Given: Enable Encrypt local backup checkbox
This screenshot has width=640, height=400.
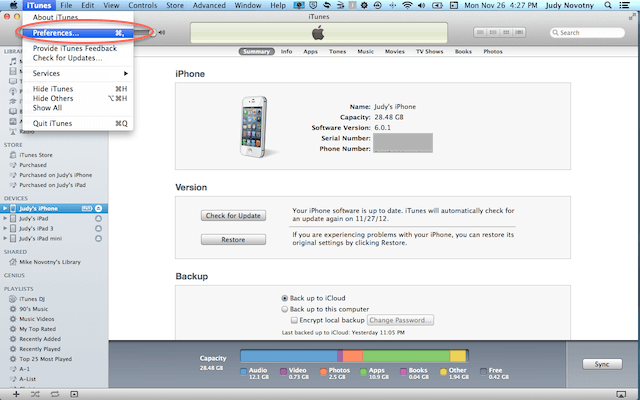Looking at the screenshot, I should pyautogui.click(x=294, y=320).
